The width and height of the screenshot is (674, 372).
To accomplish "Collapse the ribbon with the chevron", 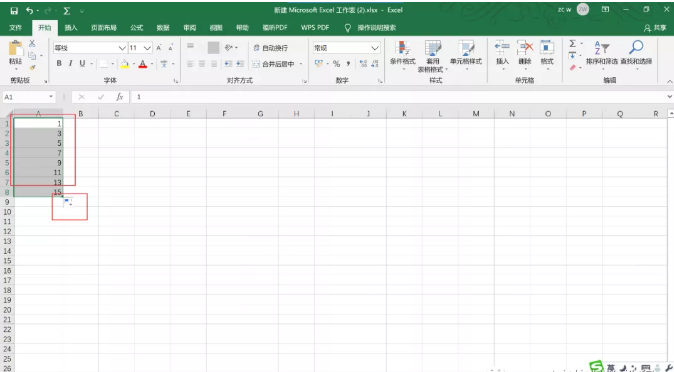I will pos(669,81).
